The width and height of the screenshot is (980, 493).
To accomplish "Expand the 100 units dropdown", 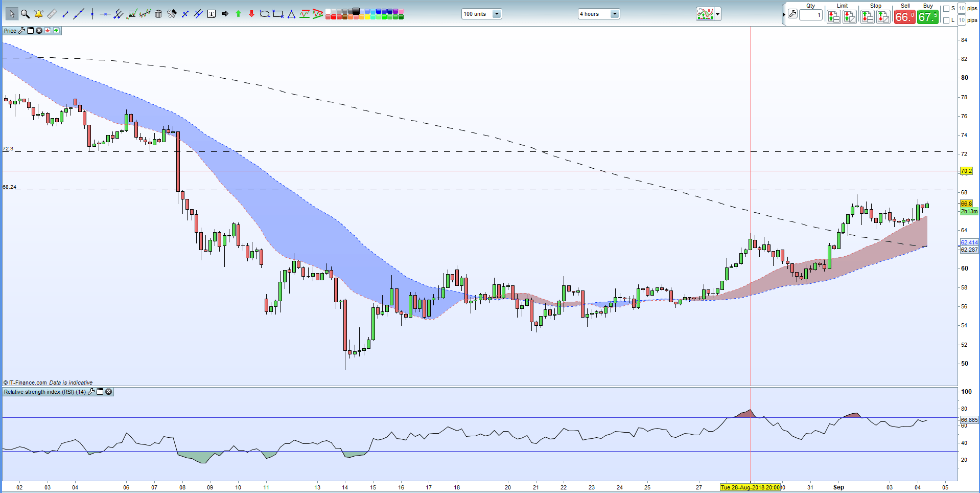I will pos(497,14).
